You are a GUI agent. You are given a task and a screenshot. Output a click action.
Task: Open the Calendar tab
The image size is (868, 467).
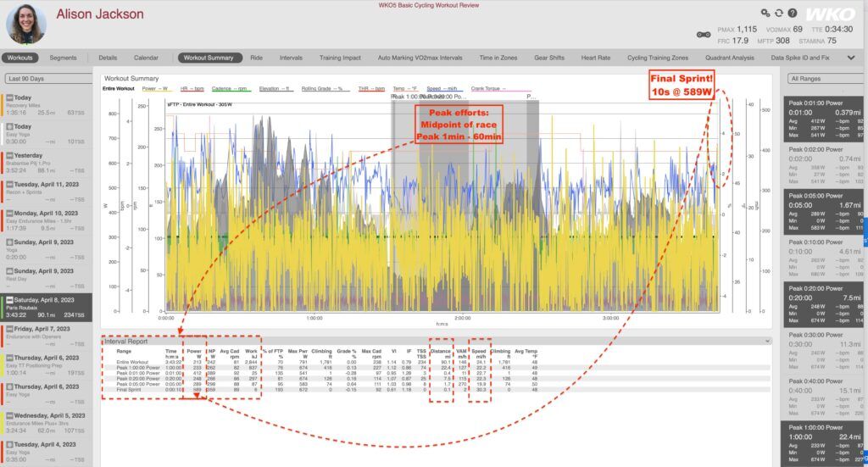(x=146, y=58)
